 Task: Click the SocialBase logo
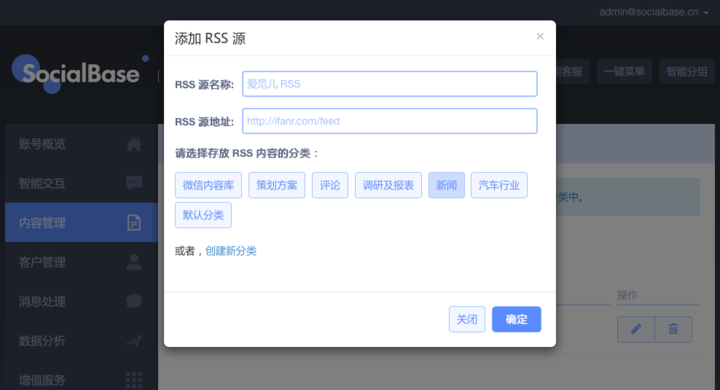tap(80, 73)
